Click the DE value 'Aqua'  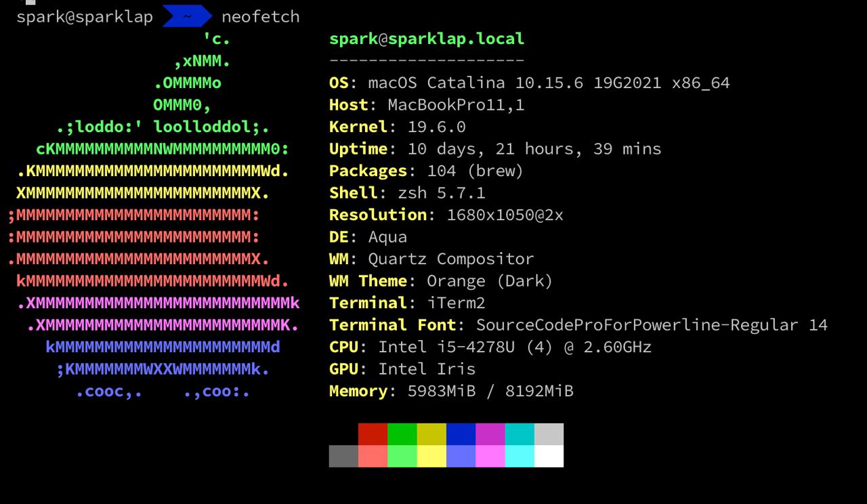[387, 237]
